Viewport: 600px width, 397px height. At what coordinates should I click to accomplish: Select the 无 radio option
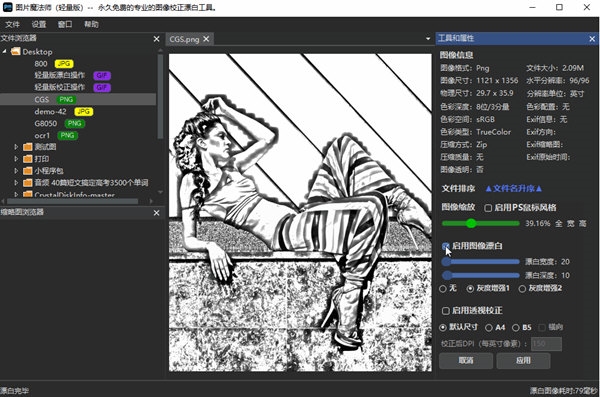coord(443,289)
